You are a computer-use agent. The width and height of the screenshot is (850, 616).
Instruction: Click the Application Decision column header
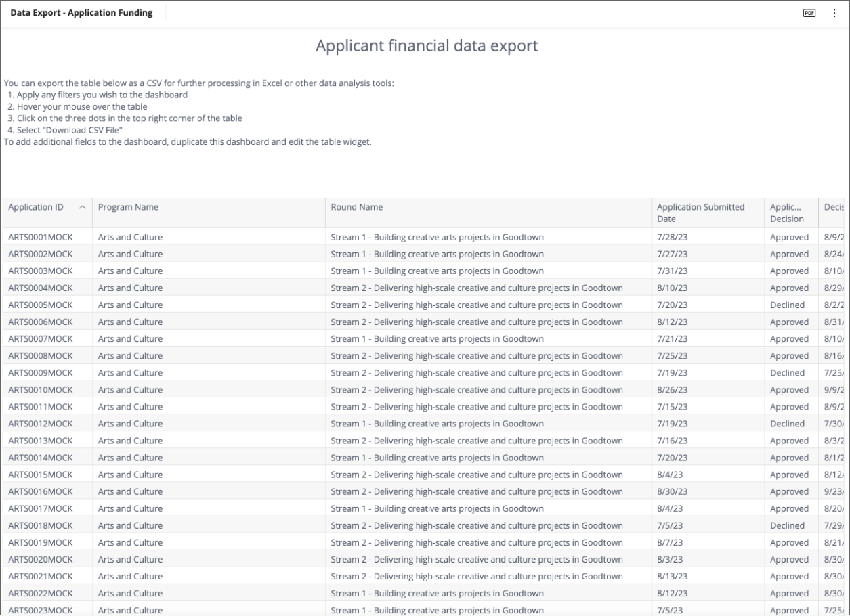(791, 213)
